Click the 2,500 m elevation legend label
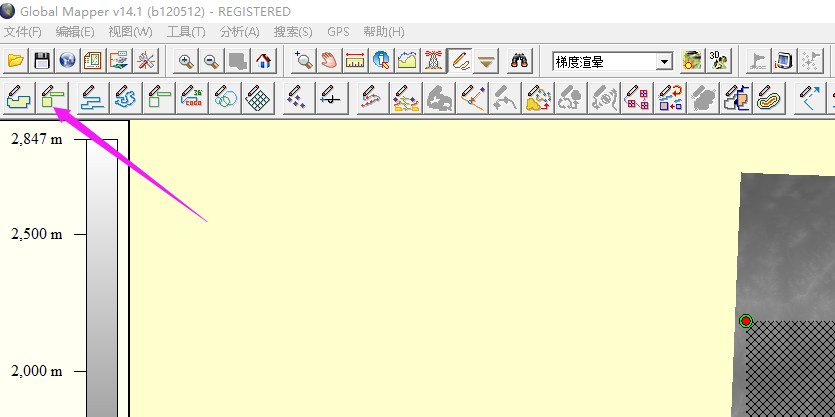 [37, 234]
